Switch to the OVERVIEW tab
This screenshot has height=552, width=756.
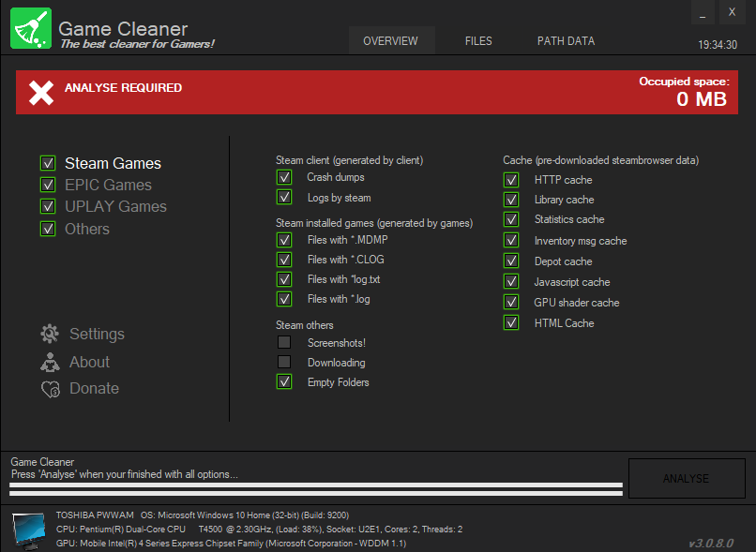pyautogui.click(x=390, y=41)
